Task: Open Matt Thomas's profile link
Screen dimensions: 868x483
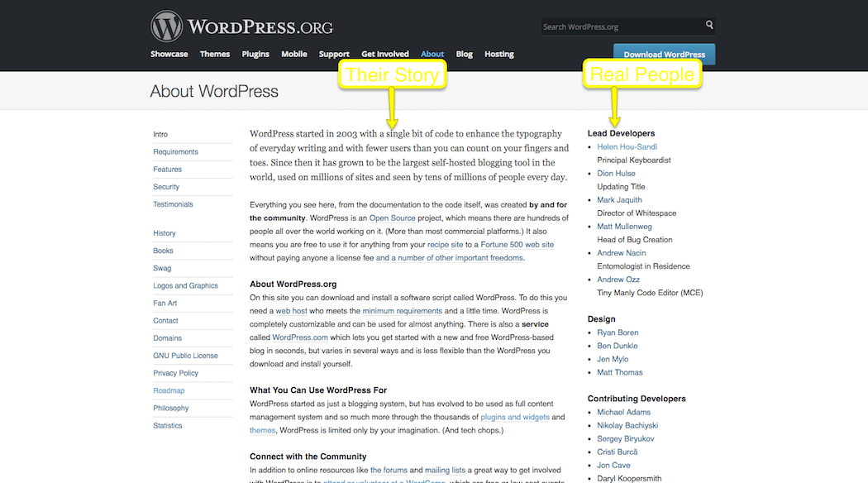Action: [620, 373]
